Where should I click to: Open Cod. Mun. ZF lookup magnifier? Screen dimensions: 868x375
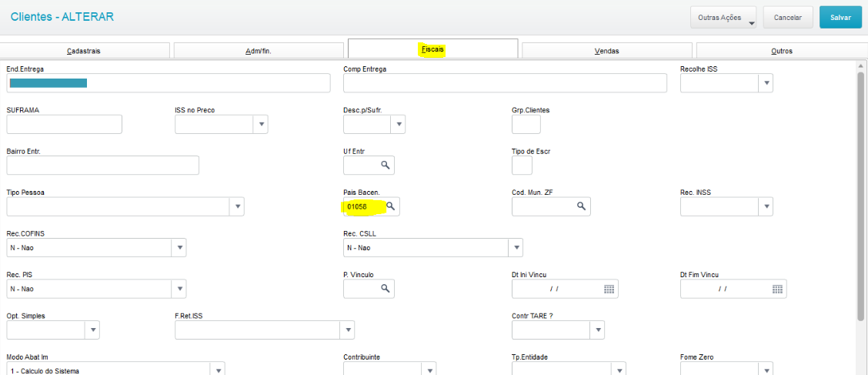(x=581, y=206)
